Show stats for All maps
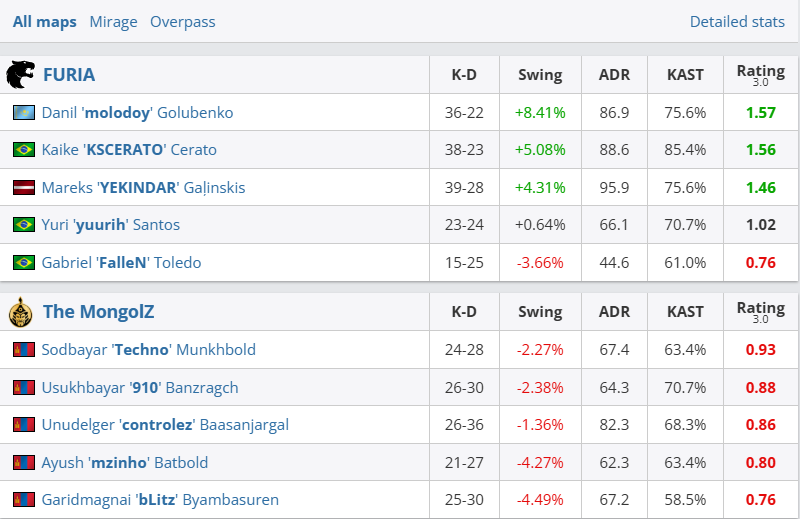 (45, 22)
